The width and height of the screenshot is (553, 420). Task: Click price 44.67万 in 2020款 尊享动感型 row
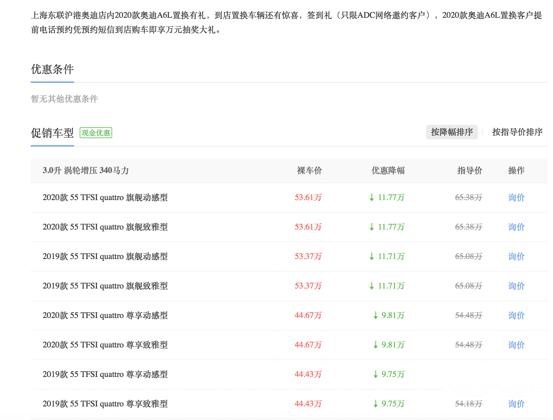308,315
